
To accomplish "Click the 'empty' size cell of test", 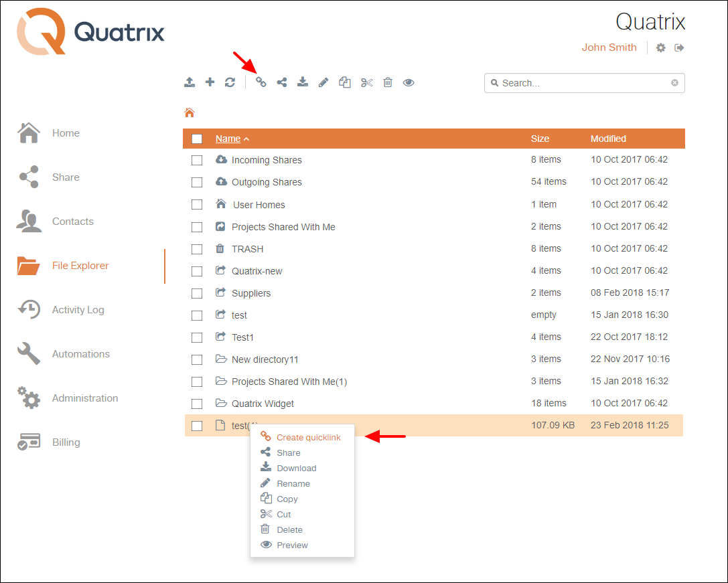I will pos(544,315).
